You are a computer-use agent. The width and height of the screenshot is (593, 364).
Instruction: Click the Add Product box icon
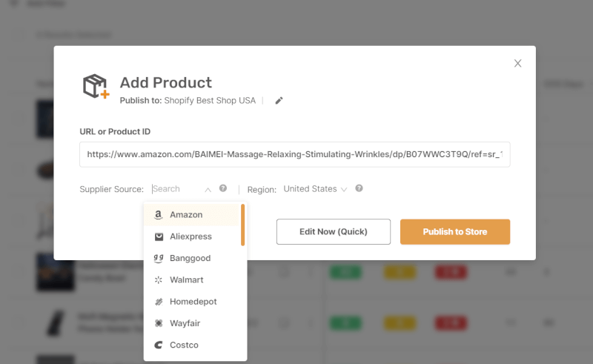(x=96, y=86)
